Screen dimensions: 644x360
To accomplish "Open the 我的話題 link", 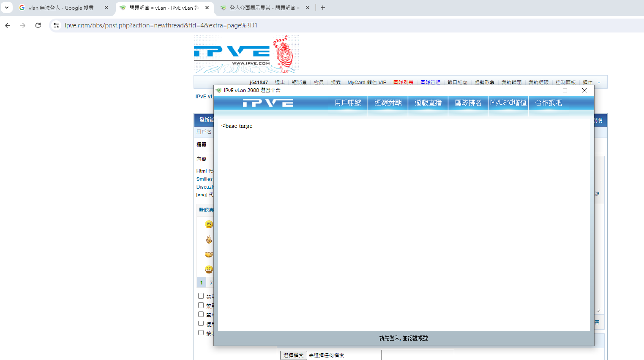I will pos(511,82).
